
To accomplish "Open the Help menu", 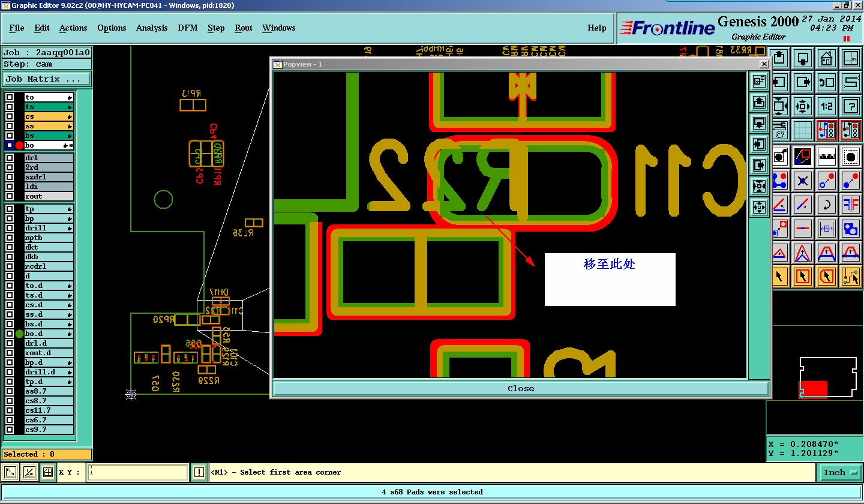I will tap(596, 28).
